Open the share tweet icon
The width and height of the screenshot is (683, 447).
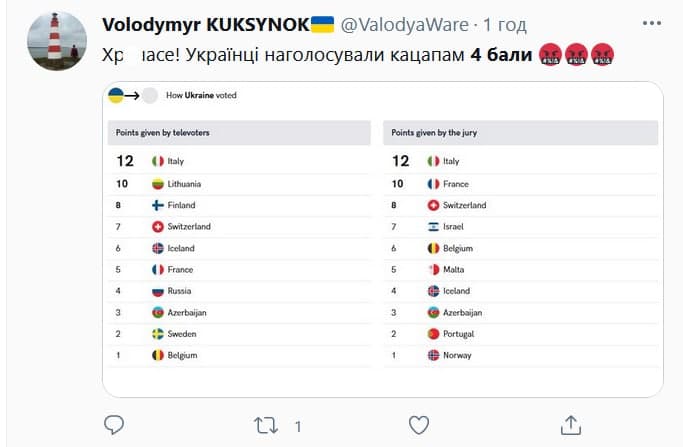(x=571, y=424)
